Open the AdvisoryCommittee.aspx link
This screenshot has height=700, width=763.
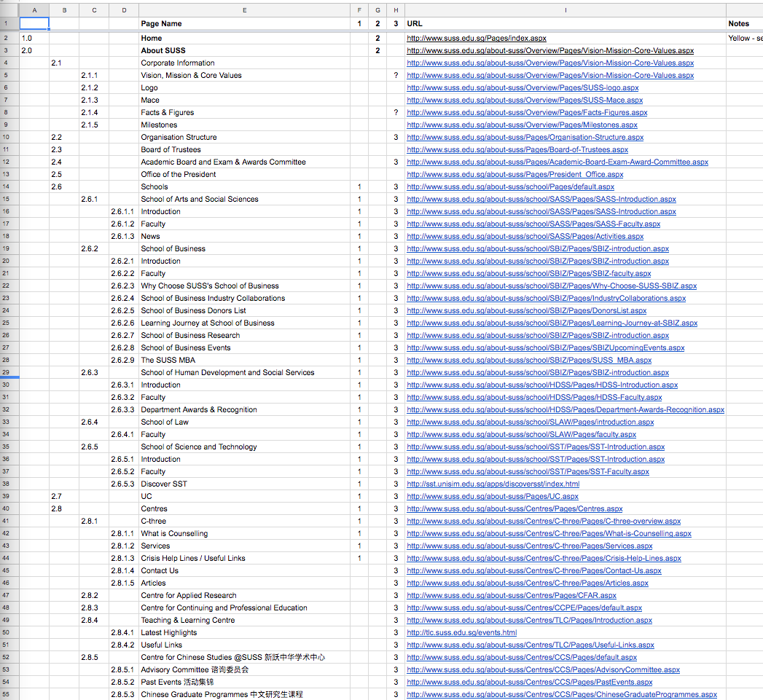[543, 669]
